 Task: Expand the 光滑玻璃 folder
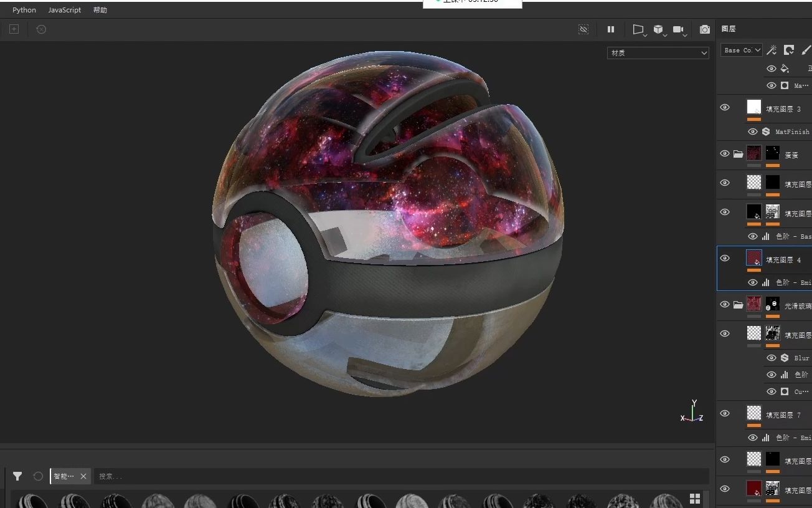coord(738,305)
